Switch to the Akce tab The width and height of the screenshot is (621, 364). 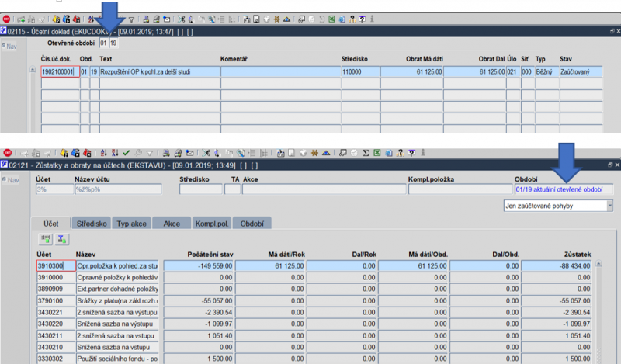click(172, 224)
